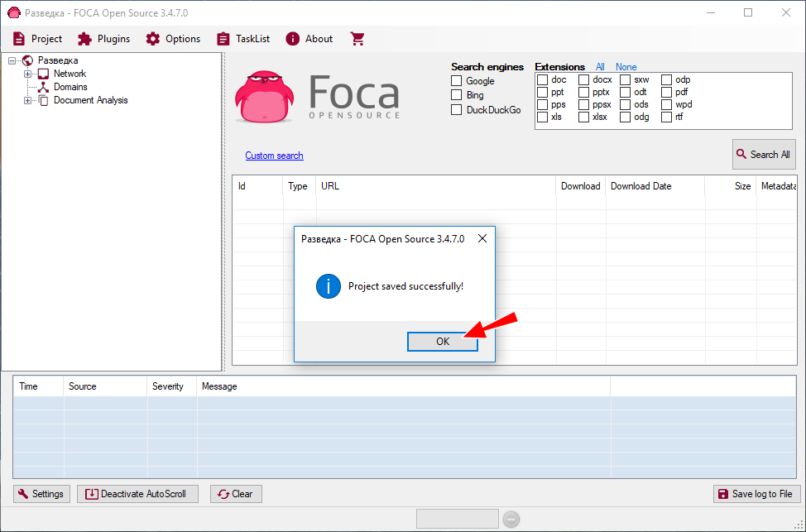The width and height of the screenshot is (806, 532).
Task: Click the Source column header in log
Action: click(105, 386)
